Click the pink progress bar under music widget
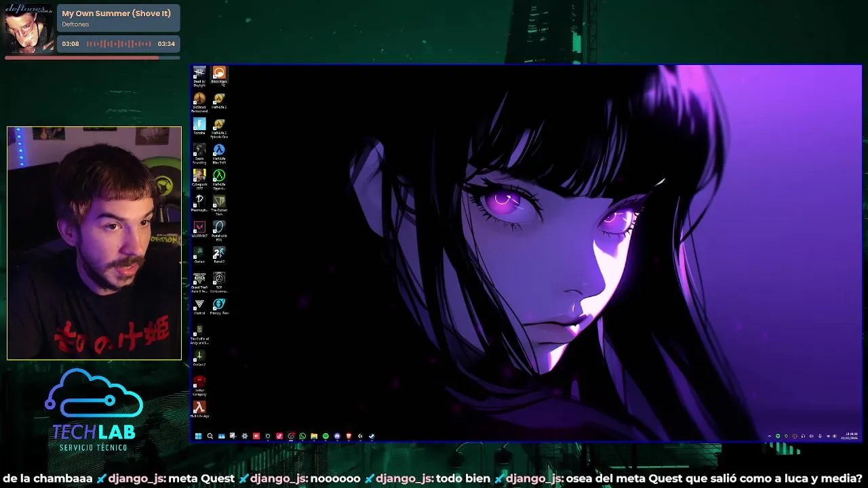 coord(92,58)
